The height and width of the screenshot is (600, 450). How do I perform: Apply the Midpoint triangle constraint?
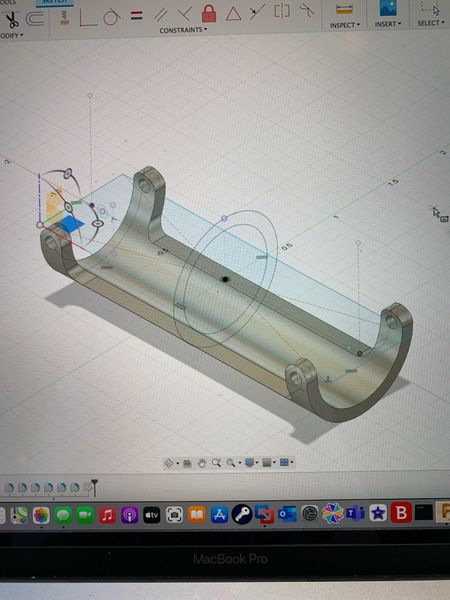tap(233, 14)
